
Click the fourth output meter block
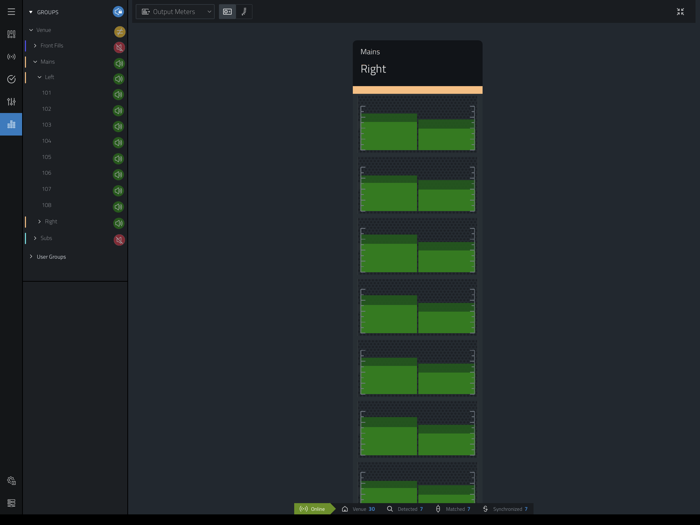(x=417, y=308)
